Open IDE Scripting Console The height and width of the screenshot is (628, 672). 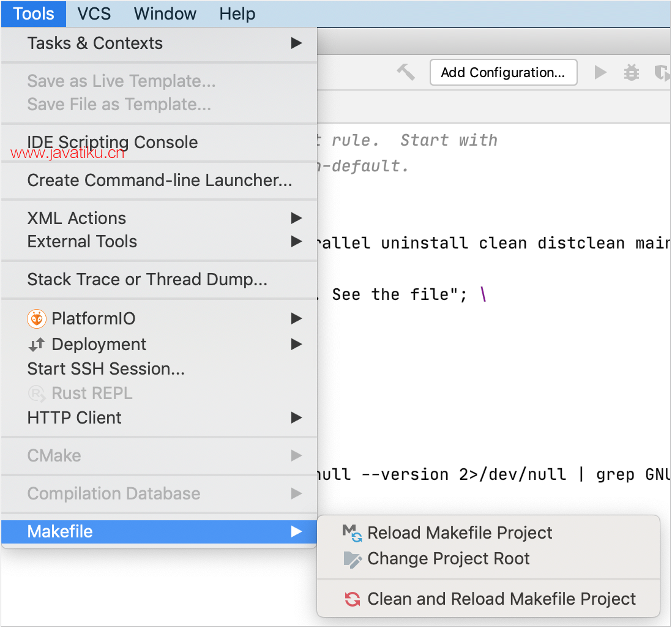159,143
